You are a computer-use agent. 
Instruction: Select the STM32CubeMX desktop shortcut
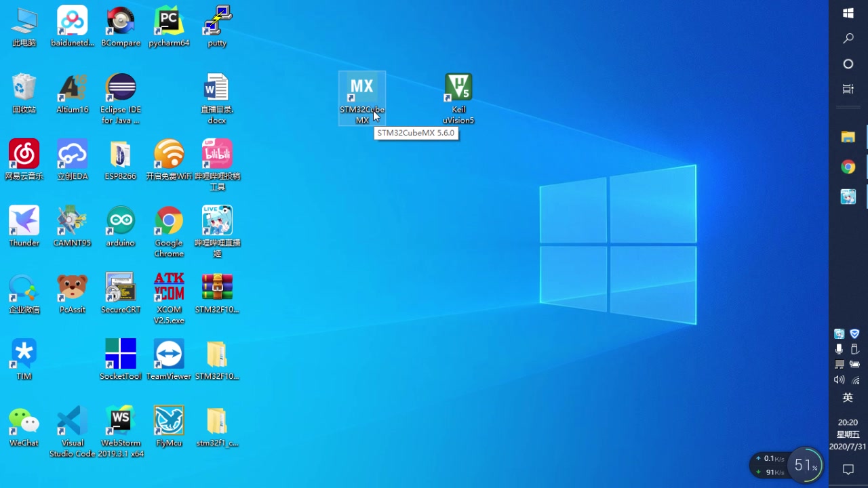tap(362, 99)
